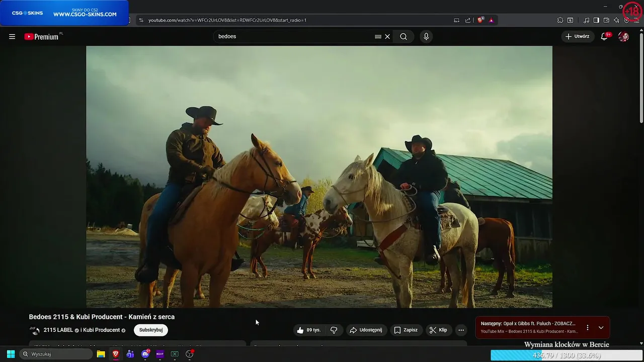This screenshot has width=644, height=362.
Task: Click the install app icon in address bar
Action: coord(456,20)
